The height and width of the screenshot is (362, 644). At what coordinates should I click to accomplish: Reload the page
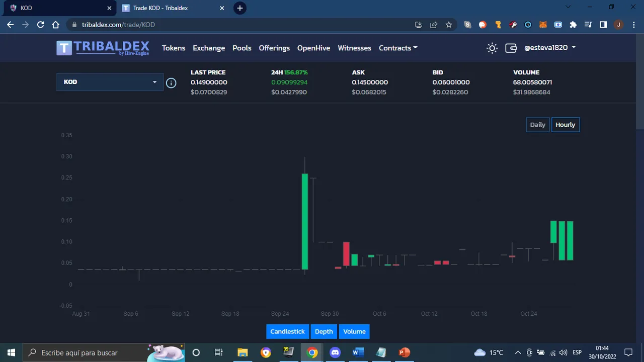click(41, 25)
